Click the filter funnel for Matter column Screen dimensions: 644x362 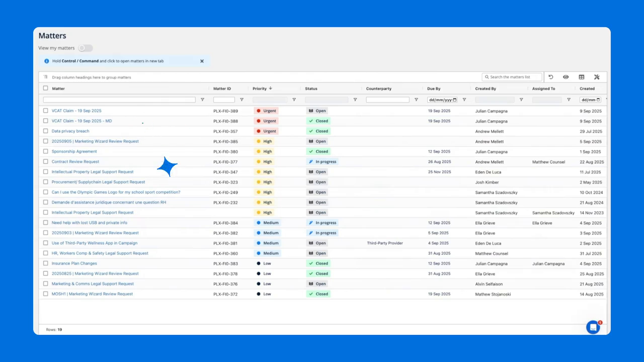[202, 100]
